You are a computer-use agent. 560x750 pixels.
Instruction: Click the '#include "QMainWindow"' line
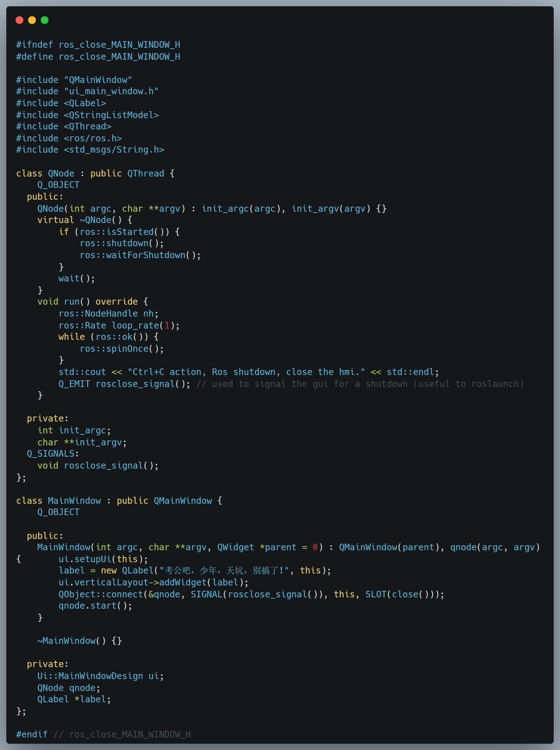(74, 80)
